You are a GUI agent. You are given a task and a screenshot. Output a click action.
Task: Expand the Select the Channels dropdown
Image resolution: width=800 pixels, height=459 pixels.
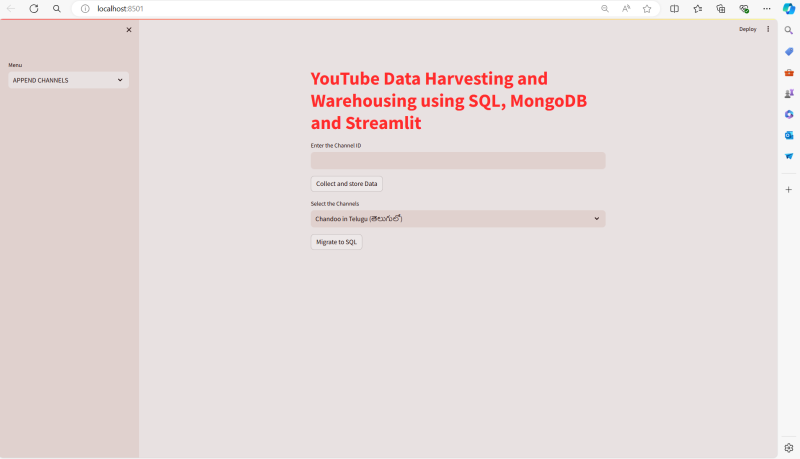(458, 219)
